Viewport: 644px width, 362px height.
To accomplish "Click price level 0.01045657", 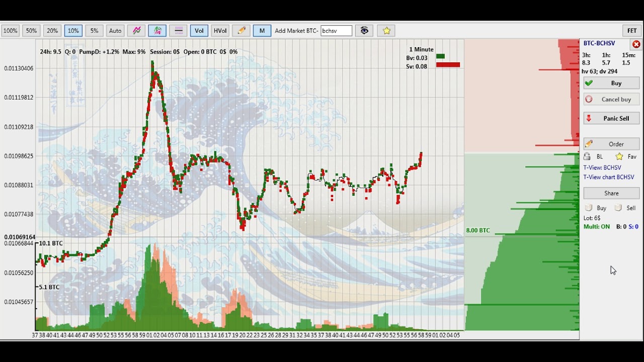I will (19, 302).
